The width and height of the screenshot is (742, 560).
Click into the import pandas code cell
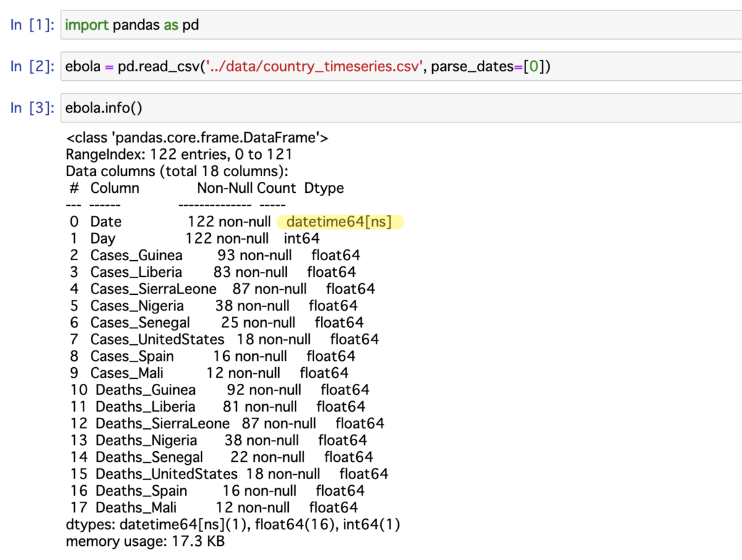pyautogui.click(x=401, y=25)
